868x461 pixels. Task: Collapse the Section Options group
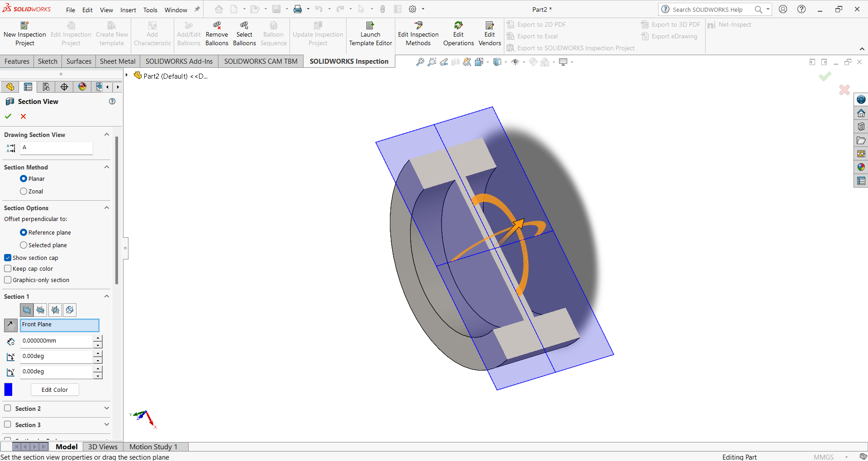[107, 208]
